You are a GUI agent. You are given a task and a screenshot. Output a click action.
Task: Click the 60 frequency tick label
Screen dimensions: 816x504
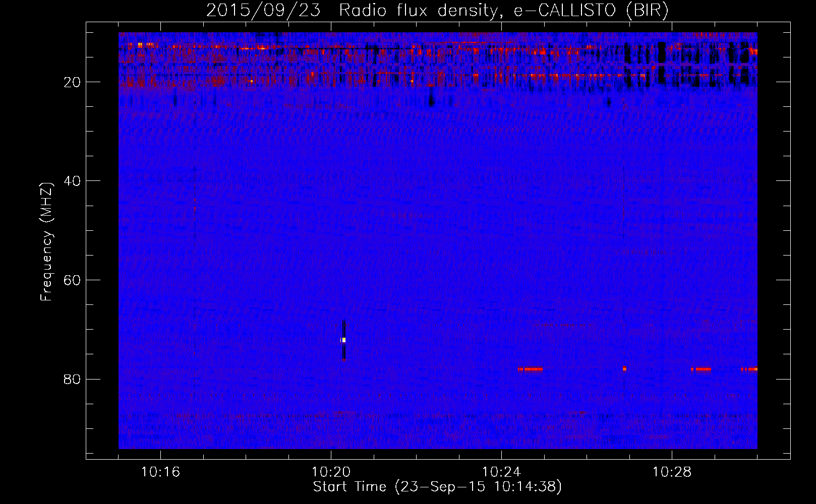[72, 280]
